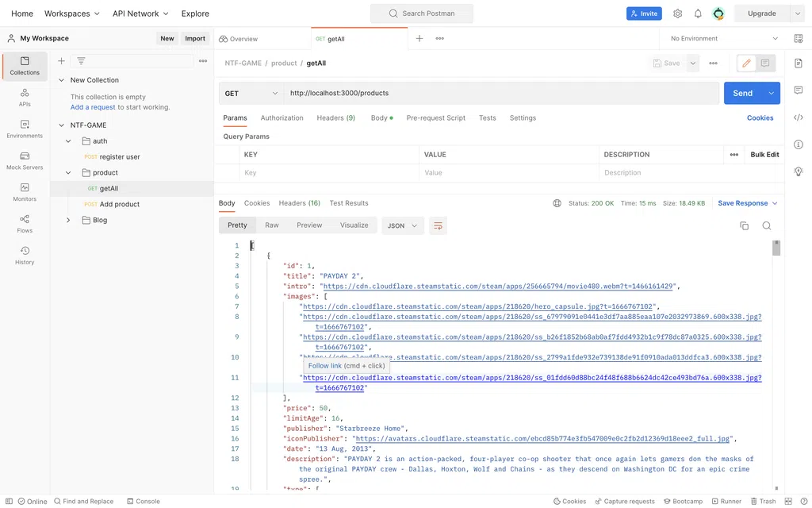
Task: Switch to the request Headers (9) tab
Action: tap(336, 118)
